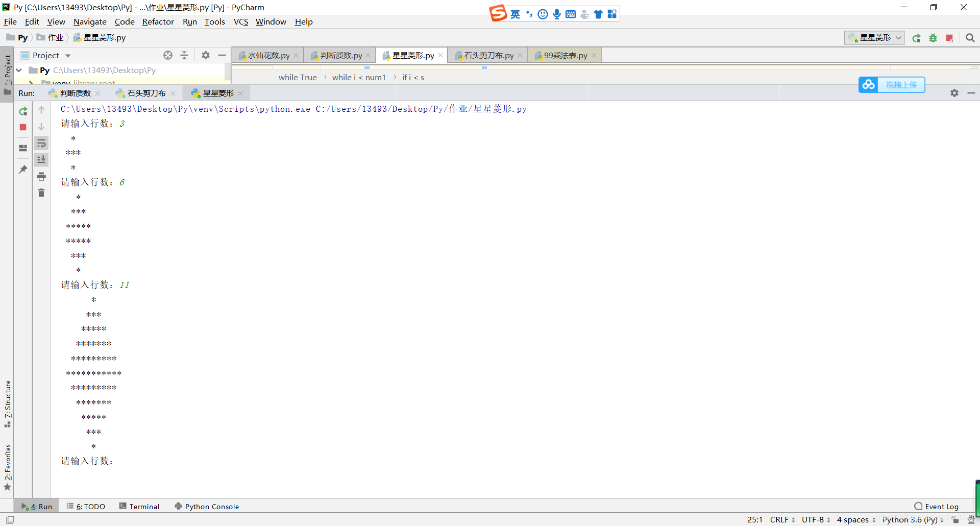
Task: Change file encoding UTF-8 in status bar
Action: [x=816, y=519]
